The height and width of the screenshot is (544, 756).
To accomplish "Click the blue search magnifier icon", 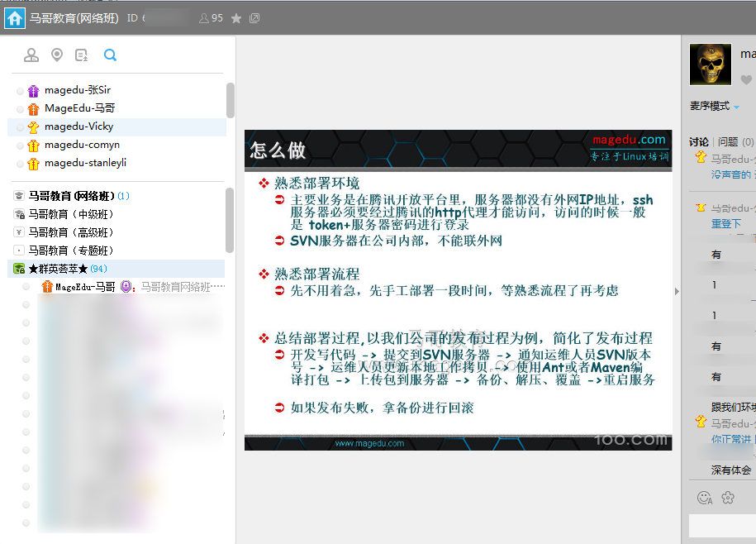I will tap(110, 55).
